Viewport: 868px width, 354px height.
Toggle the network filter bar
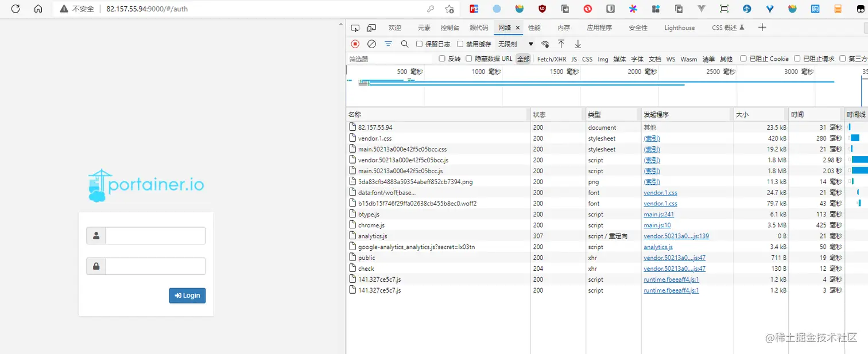point(389,44)
